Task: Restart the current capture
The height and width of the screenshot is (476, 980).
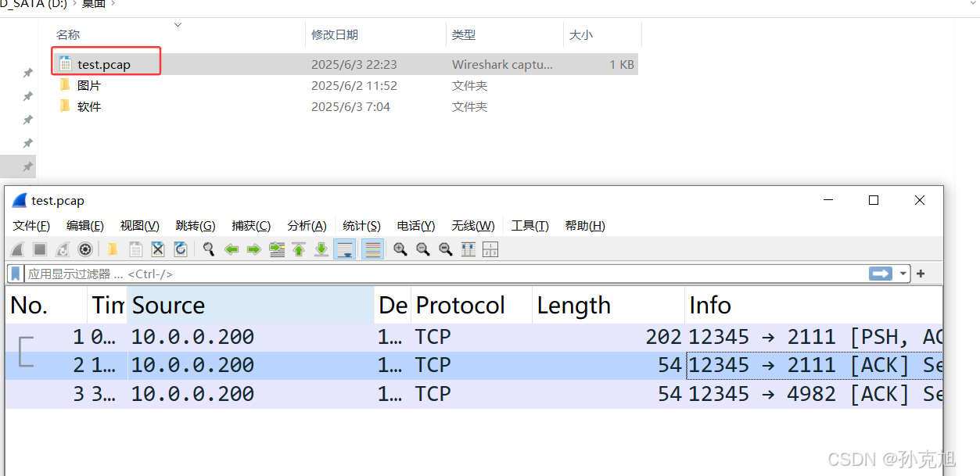Action: pos(63,249)
